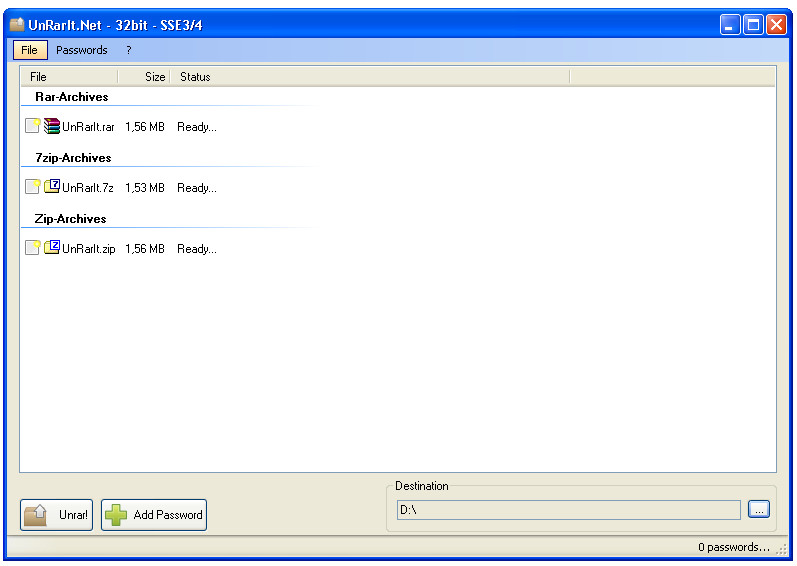The image size is (797, 566).
Task: Click the 1,56 MB size of UnRarIt.rar
Action: [145, 127]
